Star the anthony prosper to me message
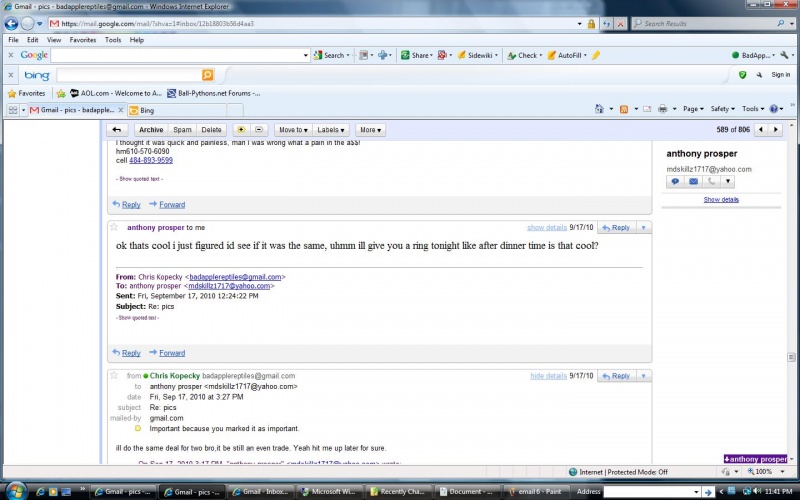The width and height of the screenshot is (800, 500). 114,227
